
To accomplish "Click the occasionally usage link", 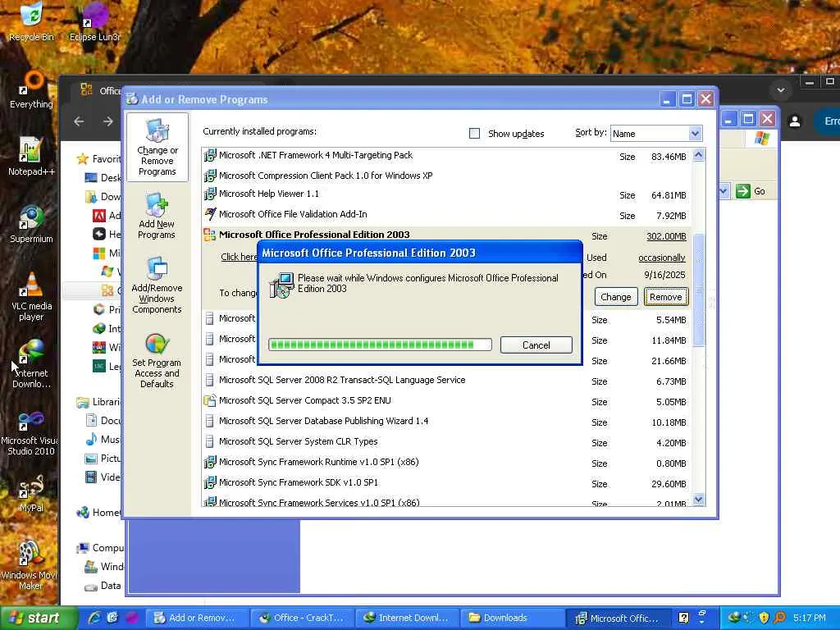I will [662, 258].
